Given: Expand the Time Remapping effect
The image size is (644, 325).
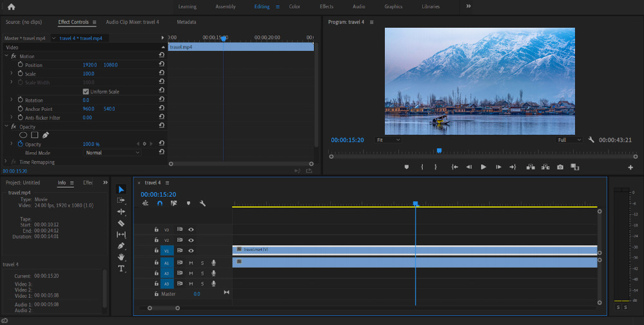Looking at the screenshot, I should point(6,162).
